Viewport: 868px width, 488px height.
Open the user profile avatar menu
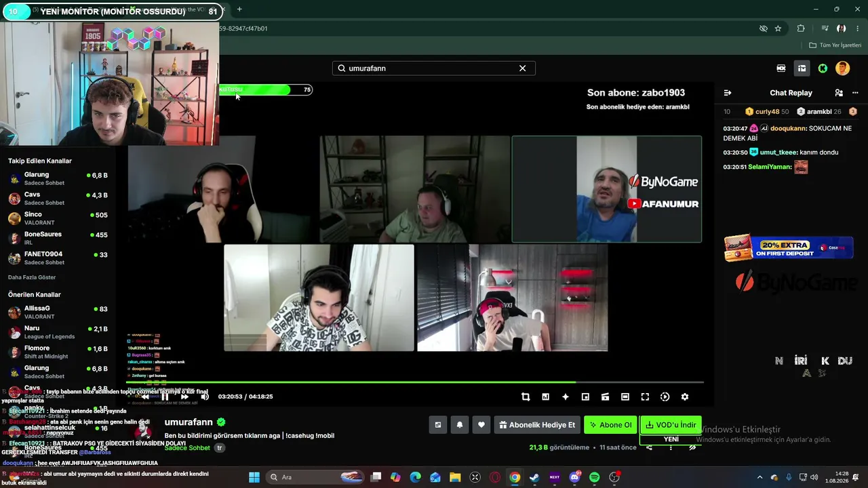tap(843, 68)
